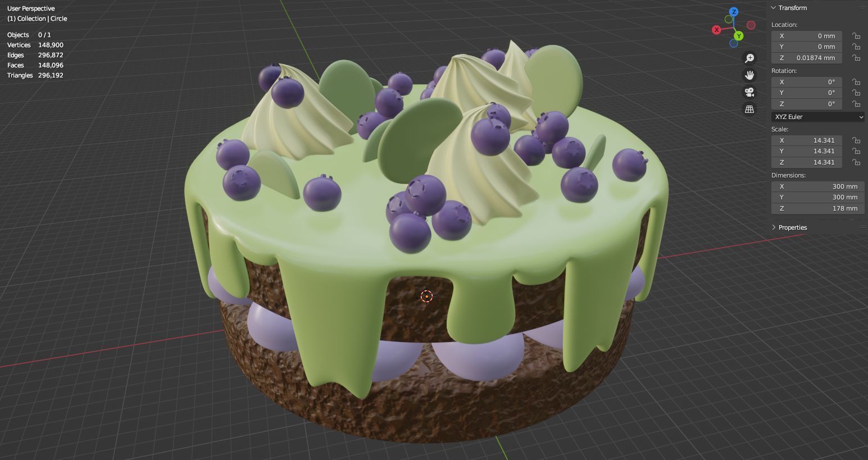Expand the Properties panel
Viewport: 868px width, 460px height.
click(x=774, y=227)
